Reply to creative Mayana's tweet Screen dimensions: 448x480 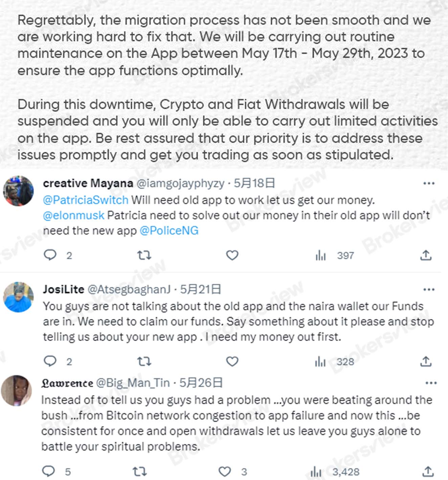(51, 255)
